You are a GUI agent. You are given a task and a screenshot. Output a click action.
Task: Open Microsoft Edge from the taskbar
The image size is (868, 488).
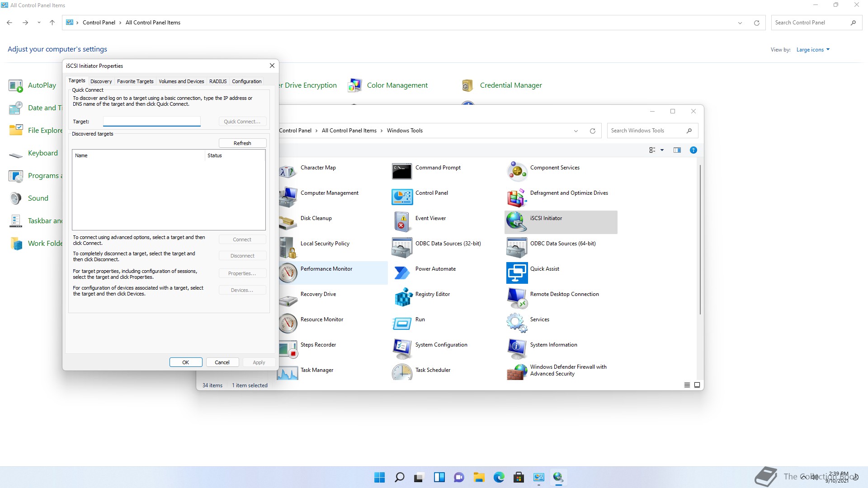tap(499, 477)
